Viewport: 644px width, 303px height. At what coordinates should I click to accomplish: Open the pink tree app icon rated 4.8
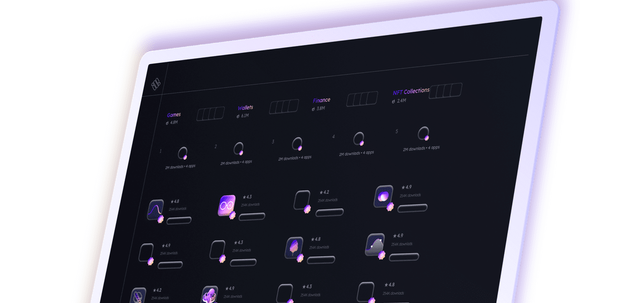[x=294, y=248]
